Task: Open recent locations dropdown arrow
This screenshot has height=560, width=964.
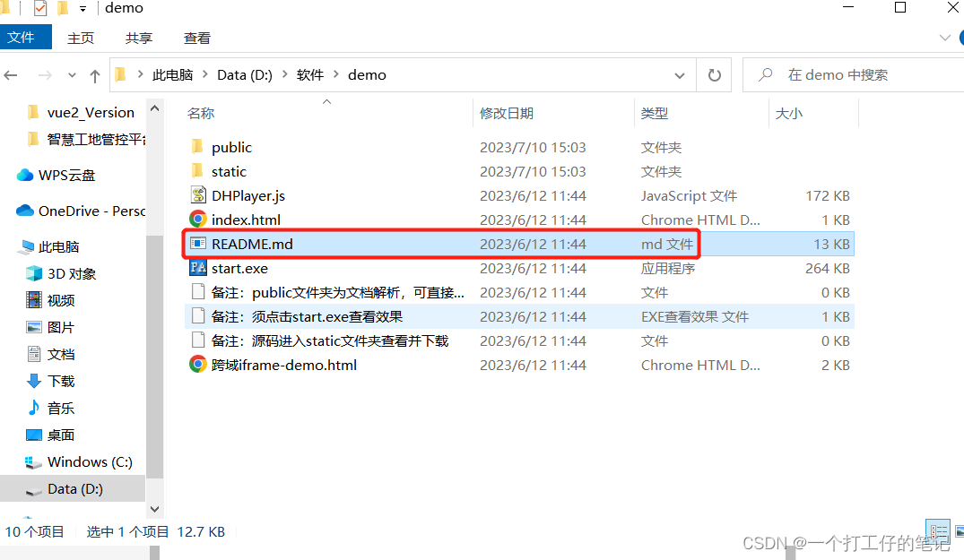Action: point(72,75)
